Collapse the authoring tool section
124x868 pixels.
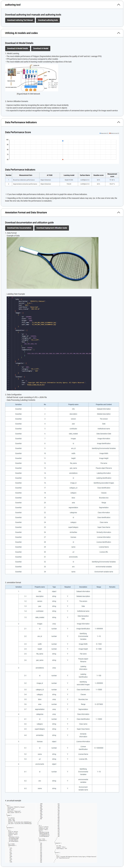(118, 5)
